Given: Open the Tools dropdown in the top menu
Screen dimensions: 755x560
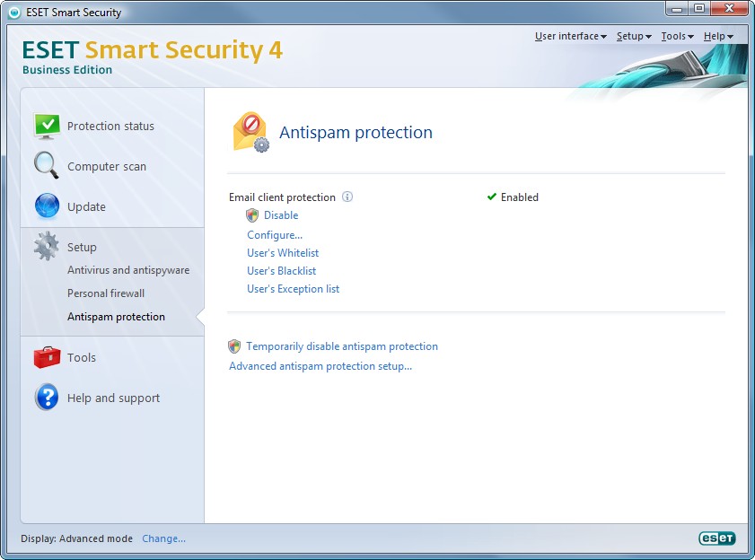Looking at the screenshot, I should point(677,36).
